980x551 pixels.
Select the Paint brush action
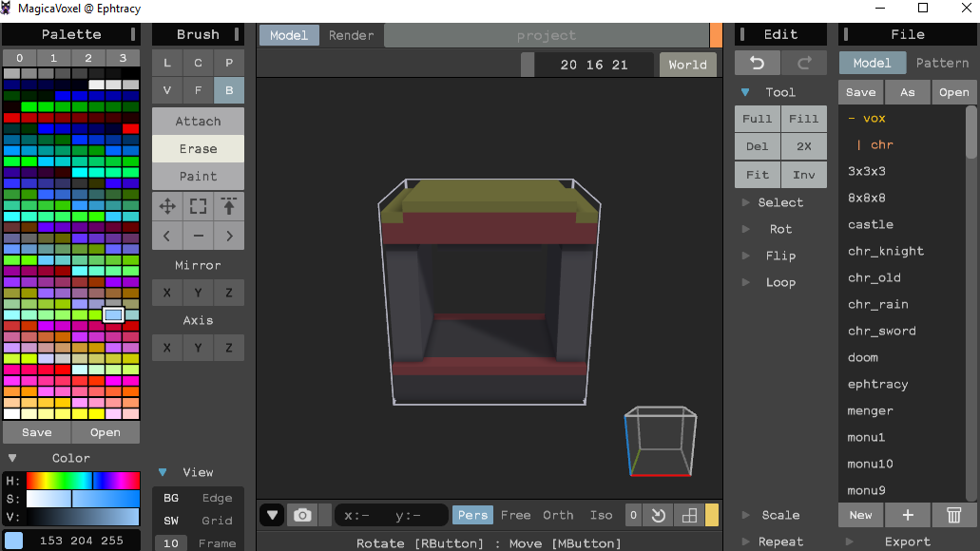[198, 176]
